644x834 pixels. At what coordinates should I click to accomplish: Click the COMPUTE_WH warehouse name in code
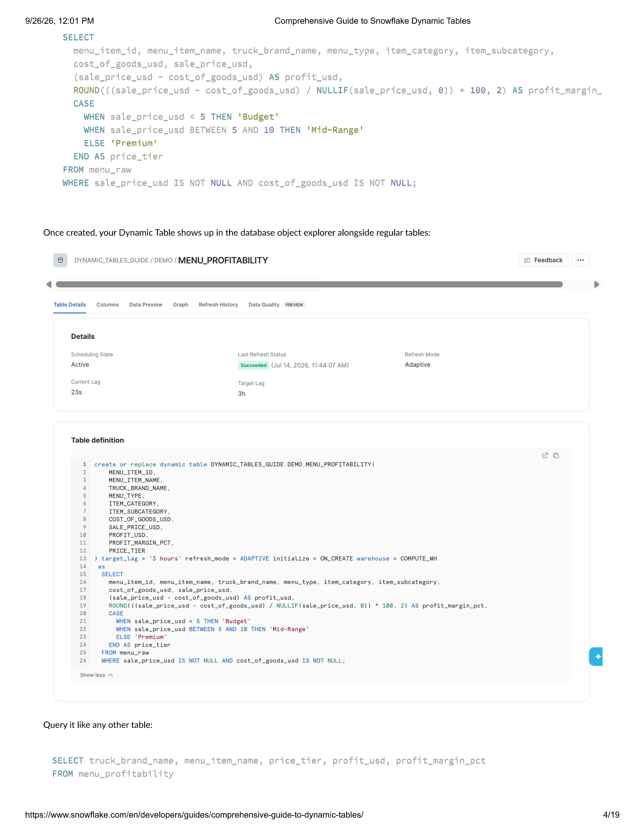[418, 558]
